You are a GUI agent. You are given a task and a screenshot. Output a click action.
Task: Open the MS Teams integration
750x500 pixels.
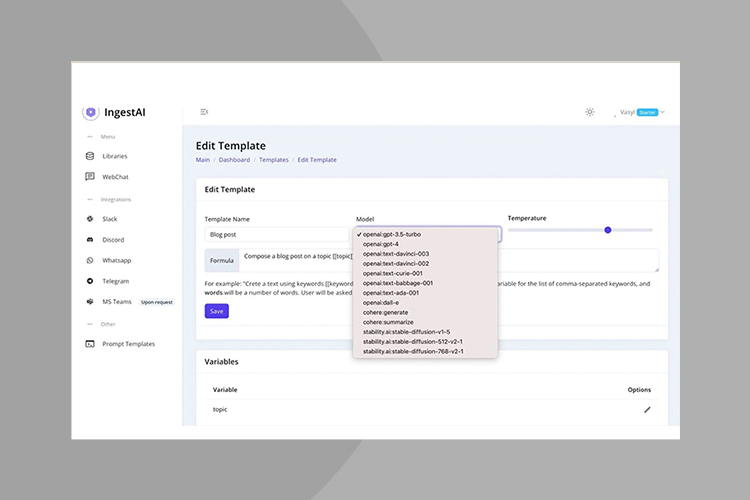pyautogui.click(x=117, y=301)
